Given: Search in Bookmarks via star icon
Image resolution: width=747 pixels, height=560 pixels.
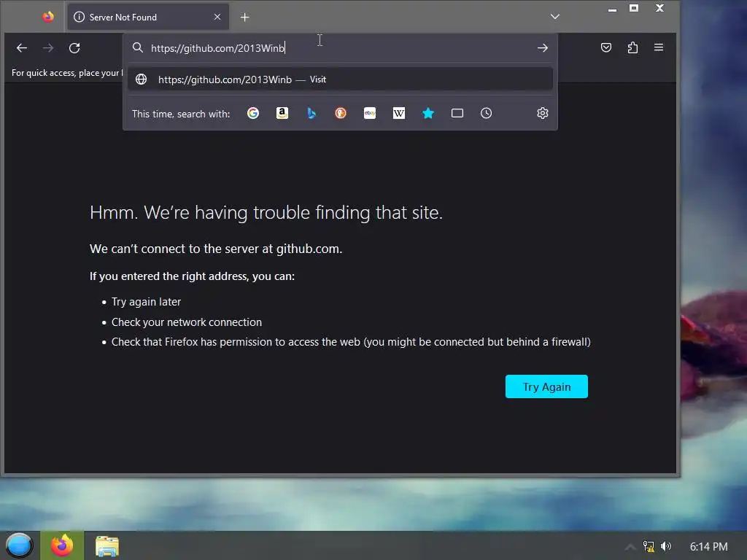Looking at the screenshot, I should pos(428,113).
